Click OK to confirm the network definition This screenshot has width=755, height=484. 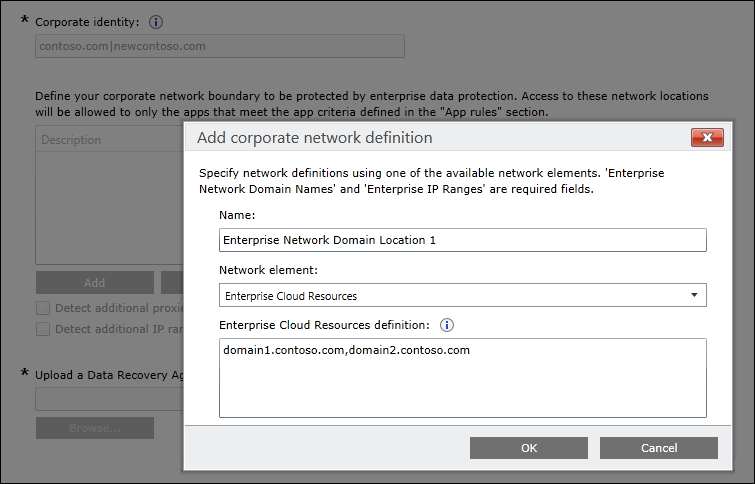528,448
